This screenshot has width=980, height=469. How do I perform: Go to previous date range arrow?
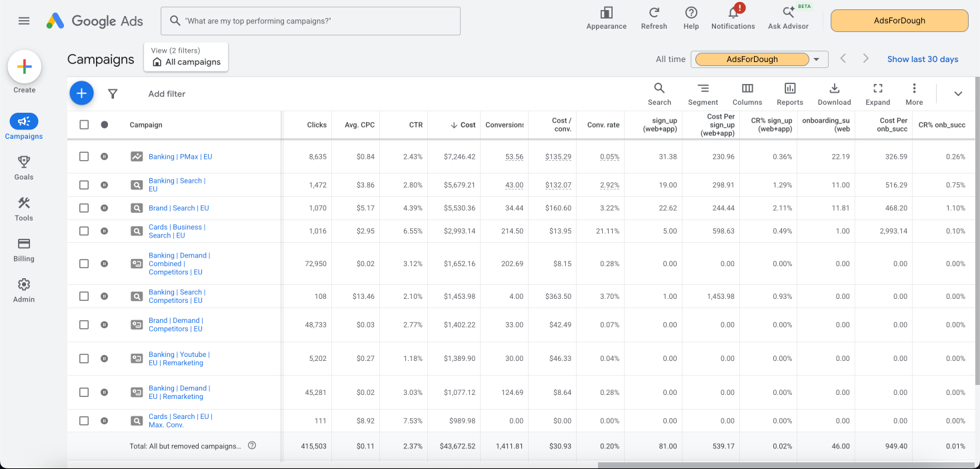(843, 59)
